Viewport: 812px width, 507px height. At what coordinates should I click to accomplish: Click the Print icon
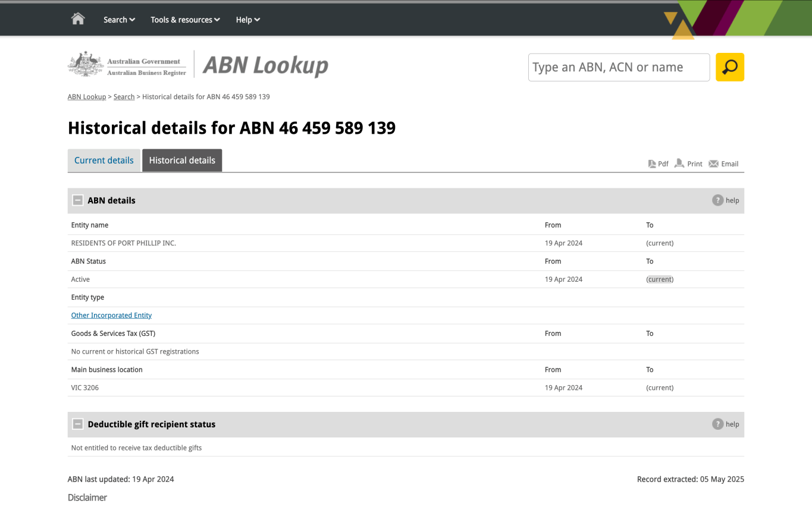(679, 163)
